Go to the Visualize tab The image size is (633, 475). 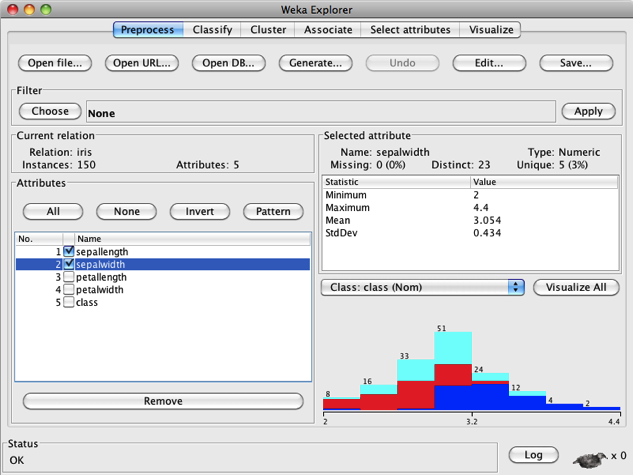pyautogui.click(x=491, y=30)
